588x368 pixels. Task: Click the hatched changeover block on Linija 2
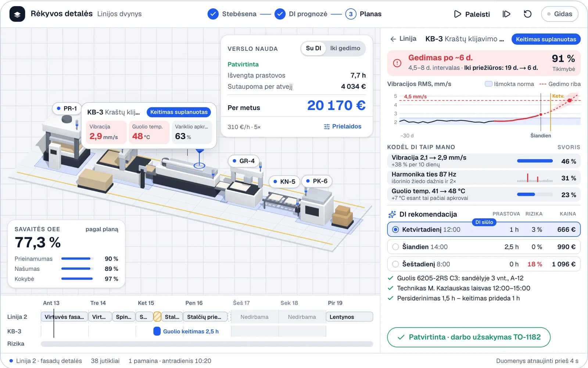(x=157, y=317)
